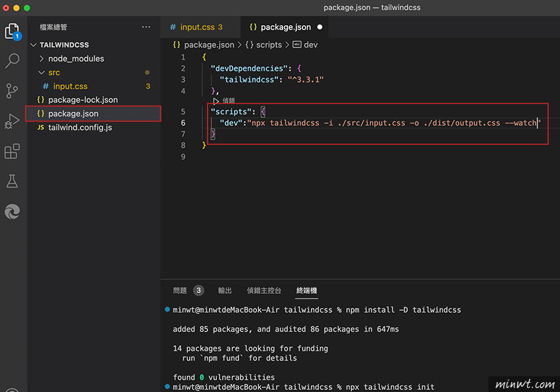This screenshot has height=392, width=560.
Task: Click the "^3.3.1" version string
Action: [306, 79]
